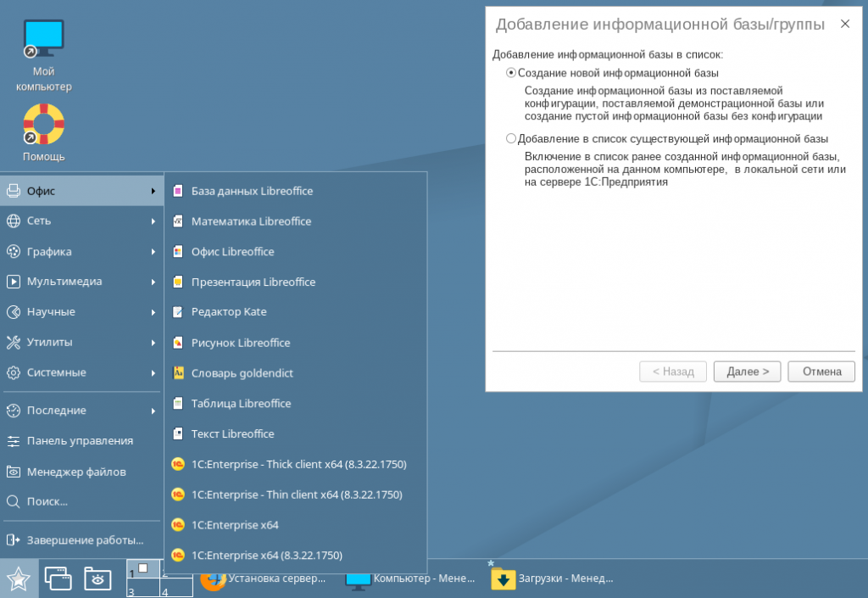Open the taskbar file manager folder icon
The width and height of the screenshot is (868, 598).
point(97,578)
